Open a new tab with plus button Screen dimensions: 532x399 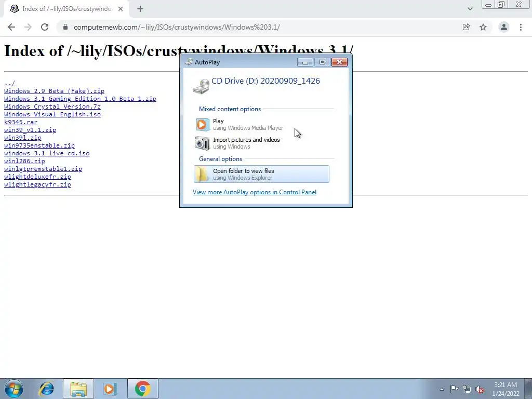click(x=140, y=9)
